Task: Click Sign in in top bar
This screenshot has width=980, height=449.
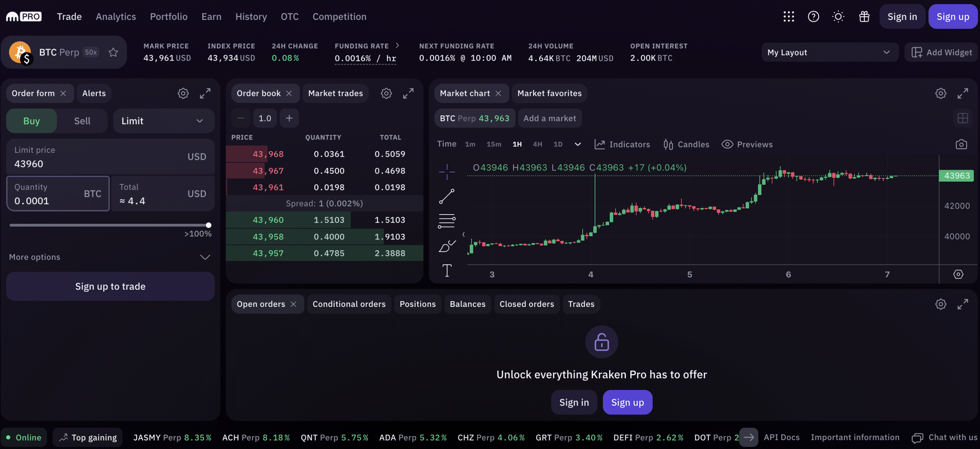Action: pyautogui.click(x=902, y=16)
